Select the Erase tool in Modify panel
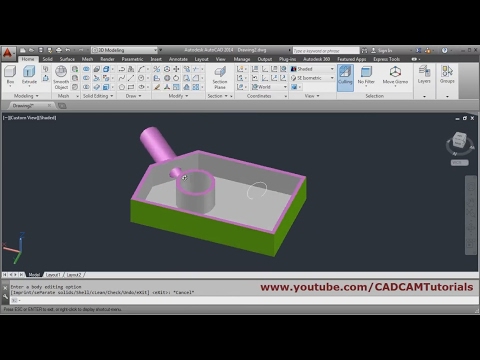 click(x=157, y=87)
